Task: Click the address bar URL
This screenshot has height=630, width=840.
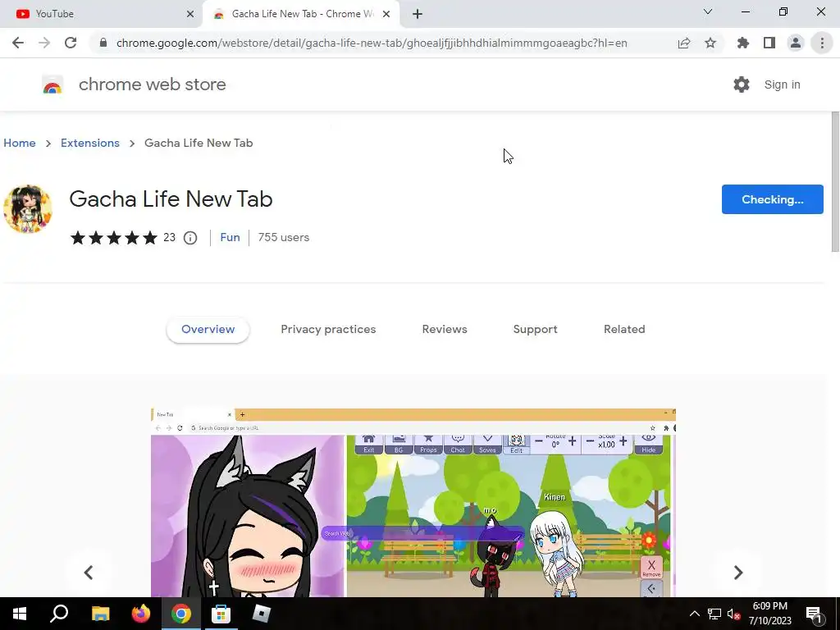Action: click(x=372, y=43)
